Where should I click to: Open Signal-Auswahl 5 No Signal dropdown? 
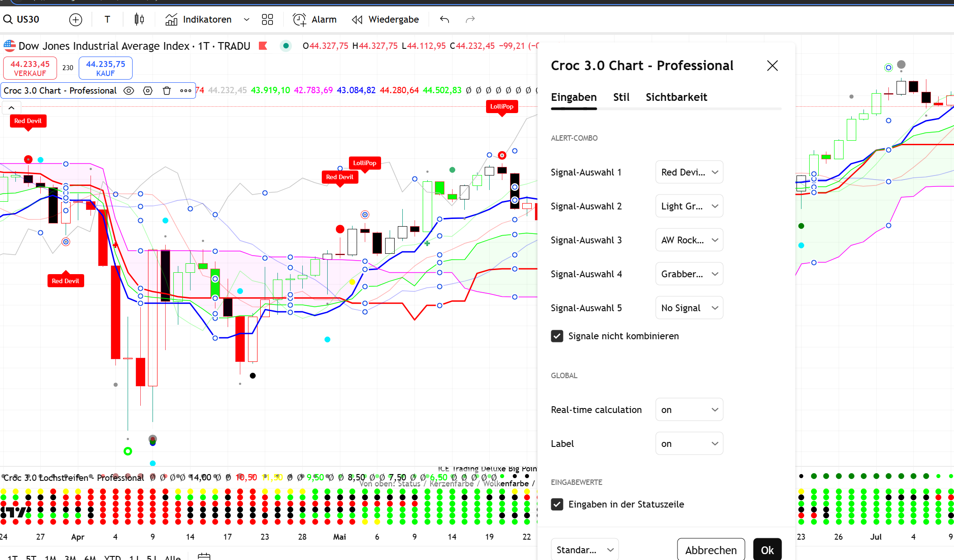pyautogui.click(x=689, y=308)
